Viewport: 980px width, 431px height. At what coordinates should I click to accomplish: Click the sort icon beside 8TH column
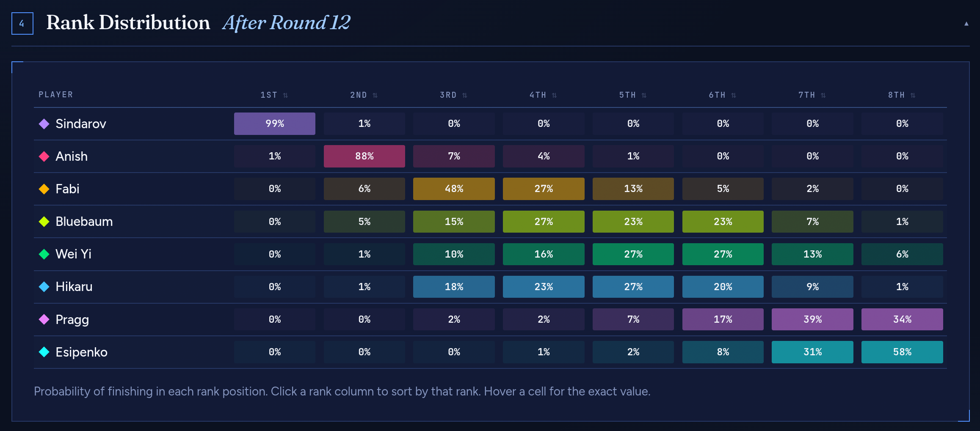tap(913, 95)
